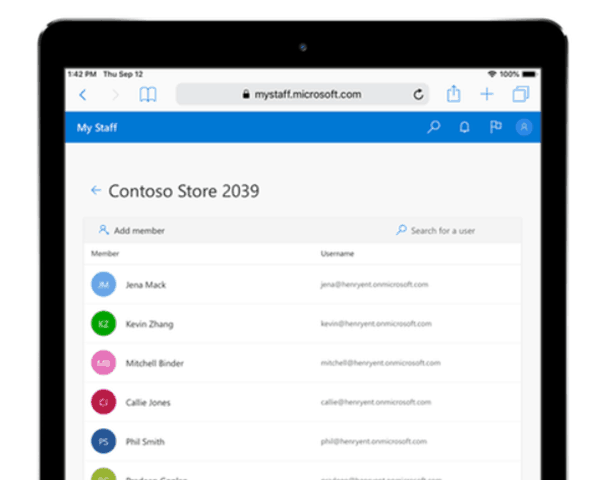The height and width of the screenshot is (480, 601).
Task: Open the Safari bookmarks book icon
Action: click(148, 94)
